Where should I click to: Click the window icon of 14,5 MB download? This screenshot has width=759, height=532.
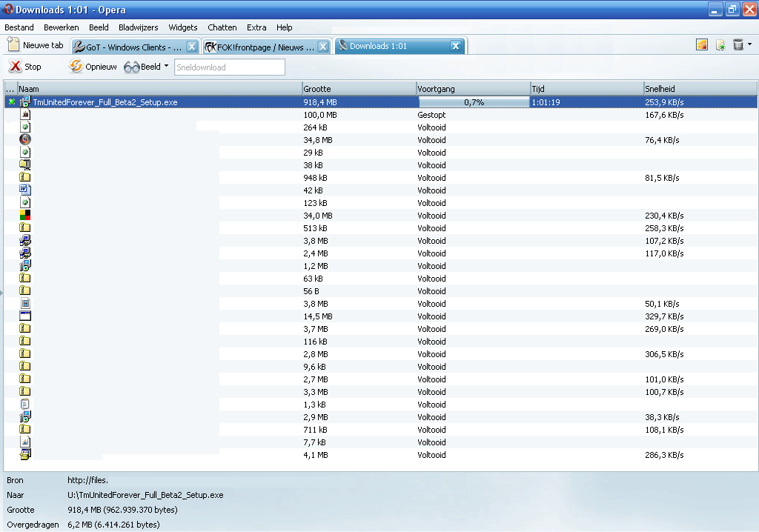click(25, 316)
